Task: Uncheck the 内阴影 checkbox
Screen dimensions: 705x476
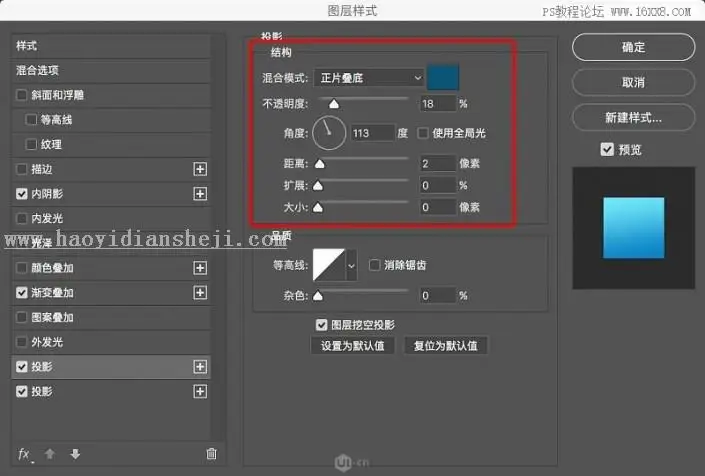Action: [x=21, y=194]
